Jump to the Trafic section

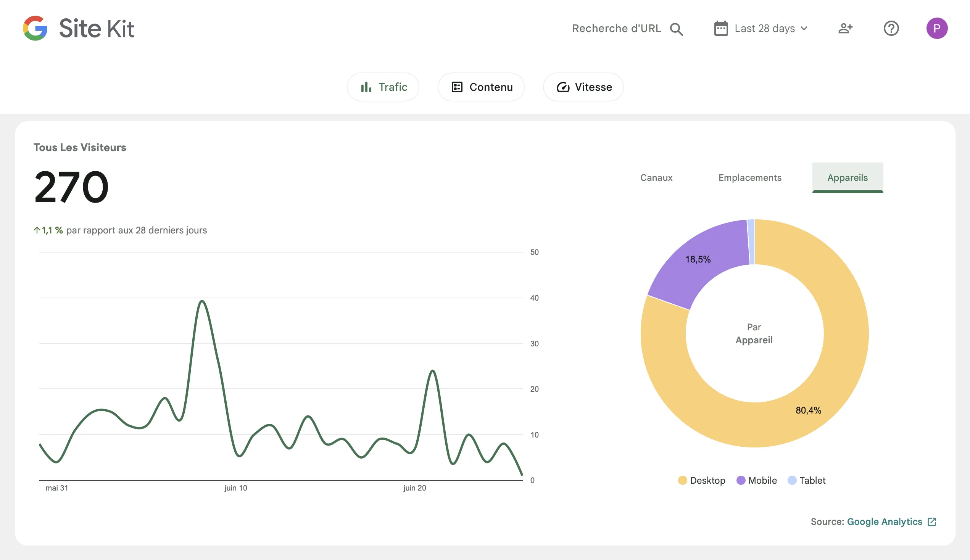click(x=383, y=87)
